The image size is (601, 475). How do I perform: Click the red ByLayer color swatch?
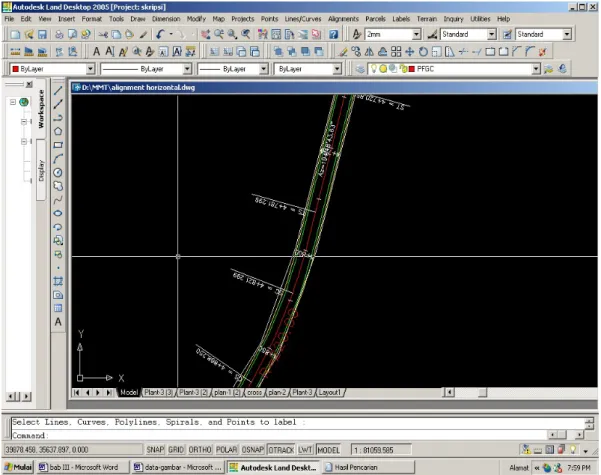[x=16, y=69]
